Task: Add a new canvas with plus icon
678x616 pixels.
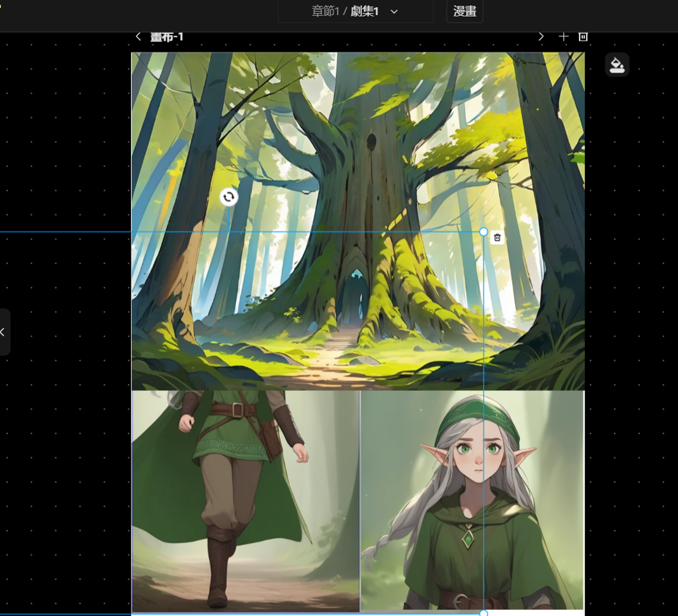Action: (x=563, y=37)
